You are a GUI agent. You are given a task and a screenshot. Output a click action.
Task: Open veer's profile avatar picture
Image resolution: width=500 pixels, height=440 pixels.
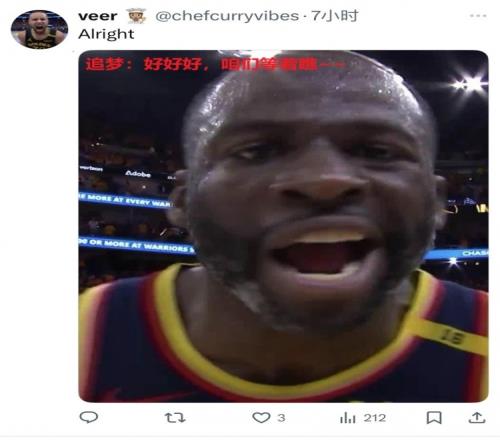coord(39,29)
